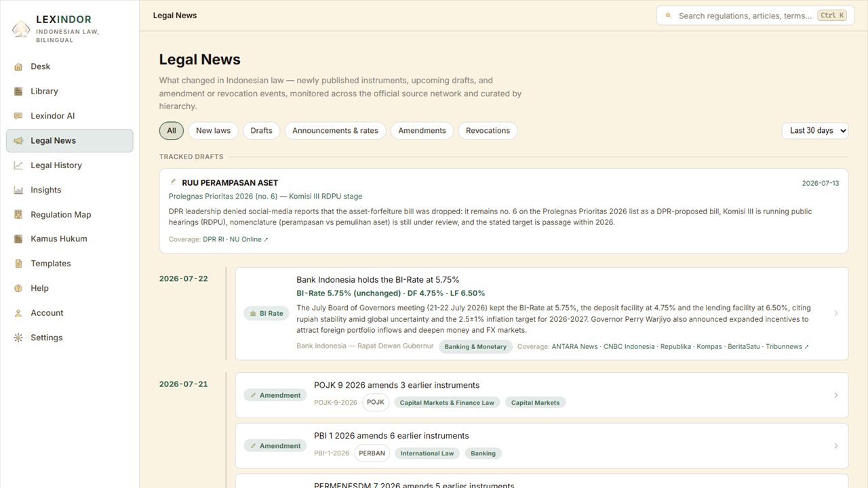This screenshot has height=488, width=868.
Task: Click the title 'POJK 9 2026 amends 3 earlier instruments'
Action: (397, 385)
